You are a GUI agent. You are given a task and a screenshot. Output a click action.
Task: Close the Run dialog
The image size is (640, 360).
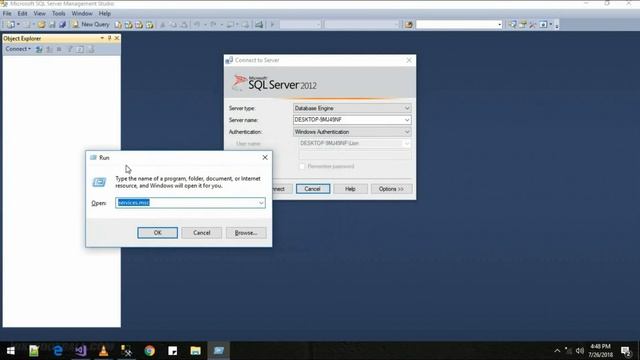(x=265, y=158)
